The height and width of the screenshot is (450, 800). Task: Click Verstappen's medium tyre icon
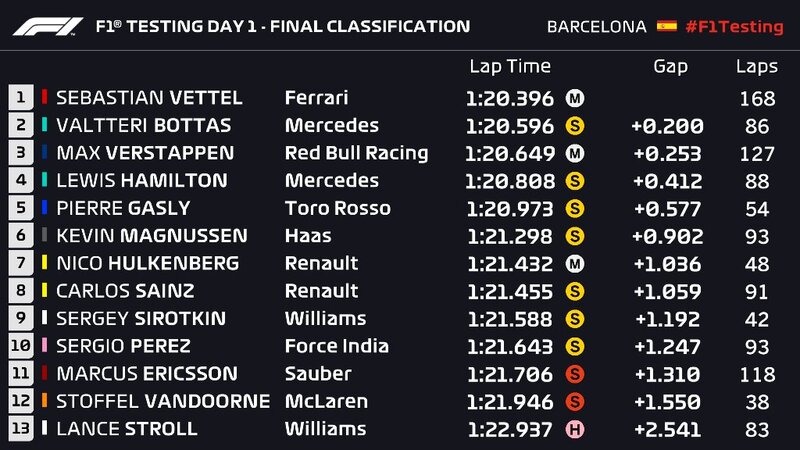coord(575,153)
